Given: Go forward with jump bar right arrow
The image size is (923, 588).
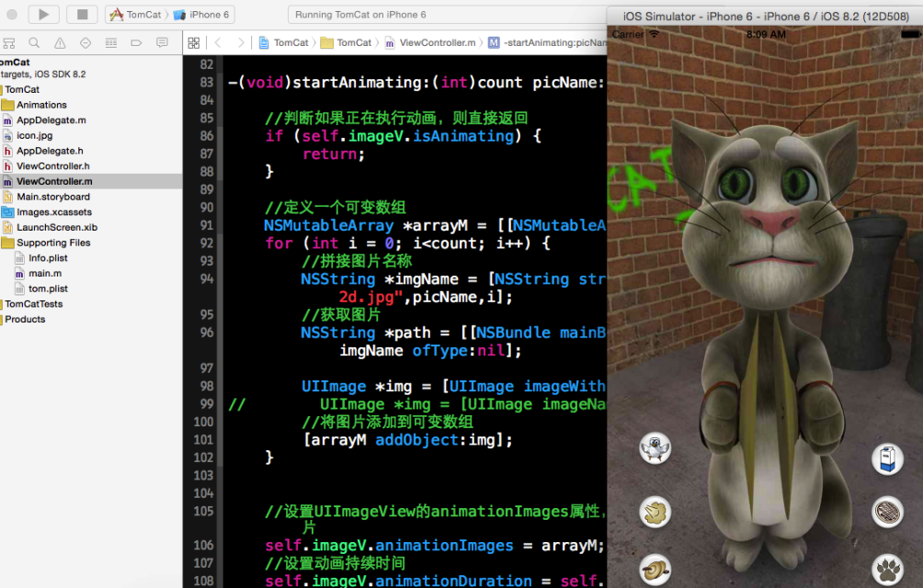Looking at the screenshot, I should [240, 42].
